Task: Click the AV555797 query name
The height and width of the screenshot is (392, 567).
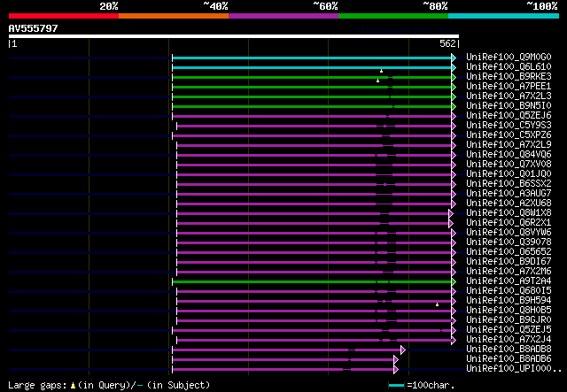Action: click(34, 28)
